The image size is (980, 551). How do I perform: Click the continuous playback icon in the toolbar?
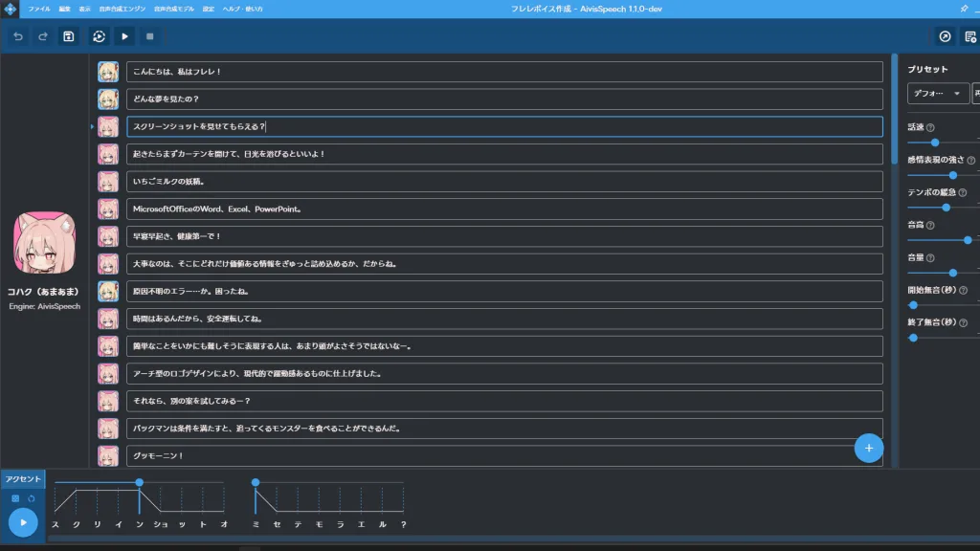pyautogui.click(x=99, y=37)
